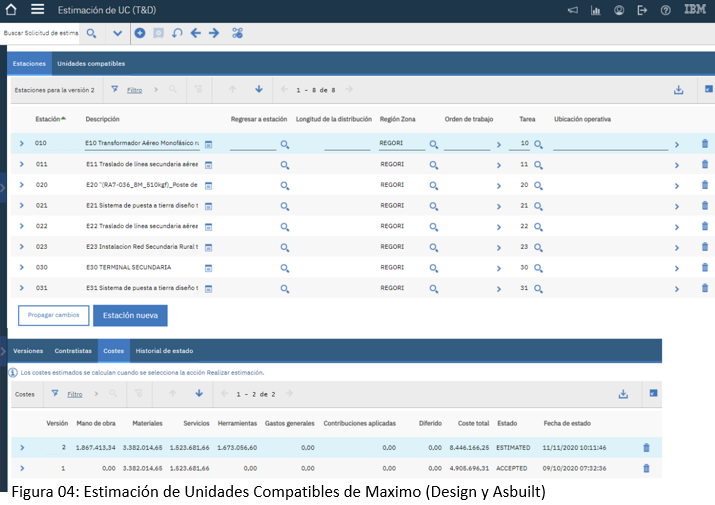The width and height of the screenshot is (715, 505).
Task: Open reports bar chart icon
Action: [596, 10]
